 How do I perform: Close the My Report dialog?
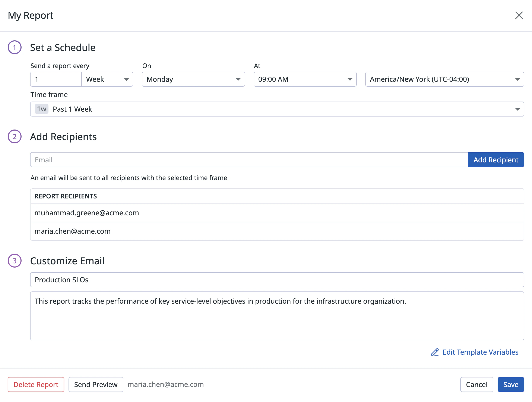pos(519,15)
